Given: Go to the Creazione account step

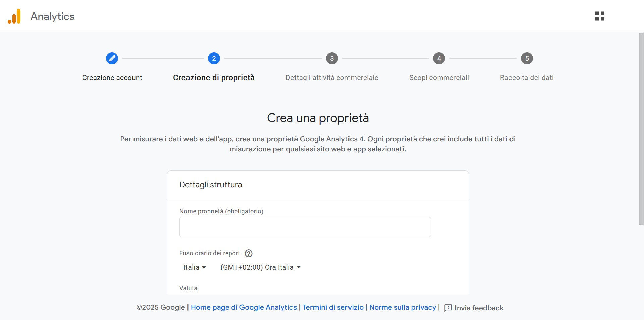Looking at the screenshot, I should click(x=112, y=78).
